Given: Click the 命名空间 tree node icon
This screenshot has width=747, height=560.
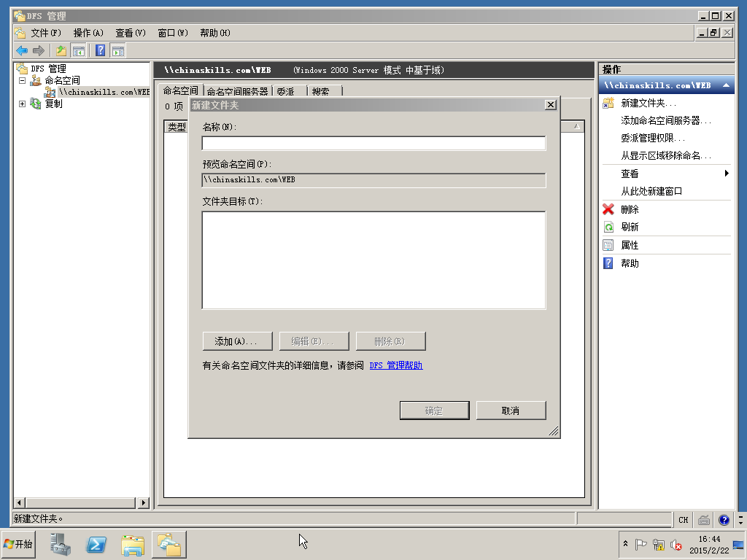Looking at the screenshot, I should click(x=36, y=80).
